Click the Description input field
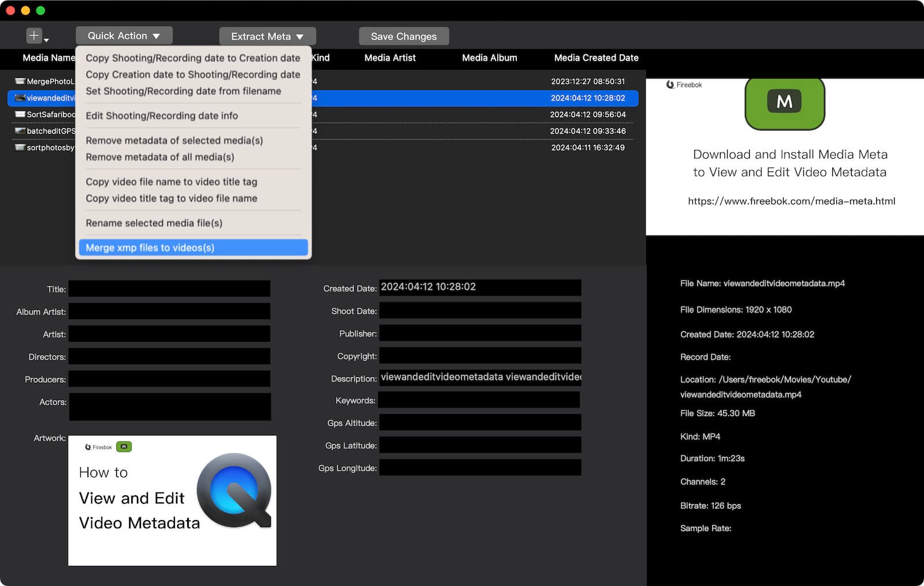Image resolution: width=924 pixels, height=586 pixels. tap(480, 378)
